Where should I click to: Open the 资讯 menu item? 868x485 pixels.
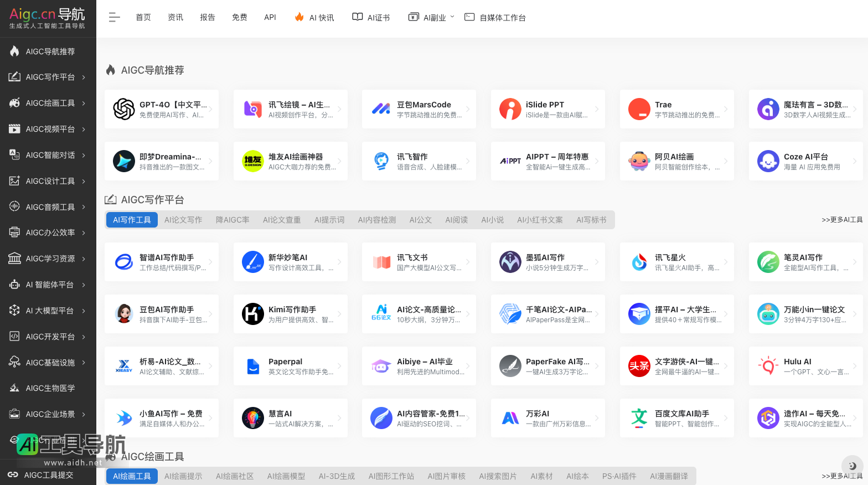click(x=175, y=18)
